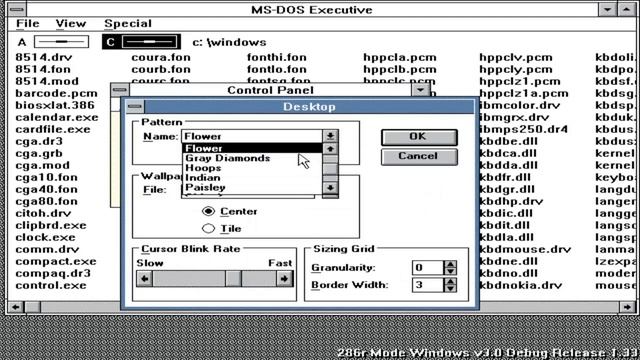Open the Special menu
640x360 pixels.
click(x=128, y=24)
